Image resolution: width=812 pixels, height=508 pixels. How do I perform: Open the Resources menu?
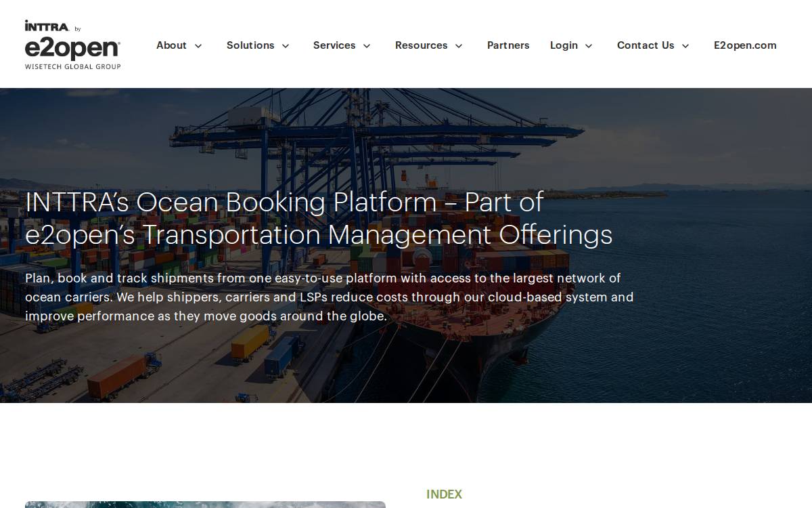point(421,45)
